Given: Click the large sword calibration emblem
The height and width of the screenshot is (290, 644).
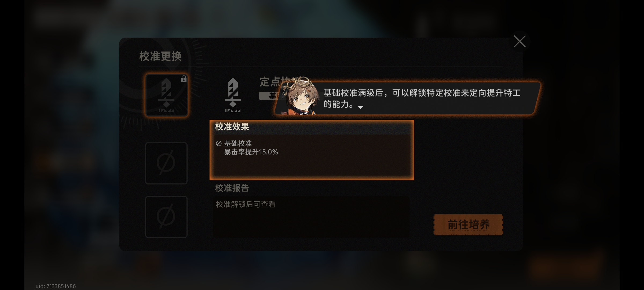Looking at the screenshot, I should 233,95.
